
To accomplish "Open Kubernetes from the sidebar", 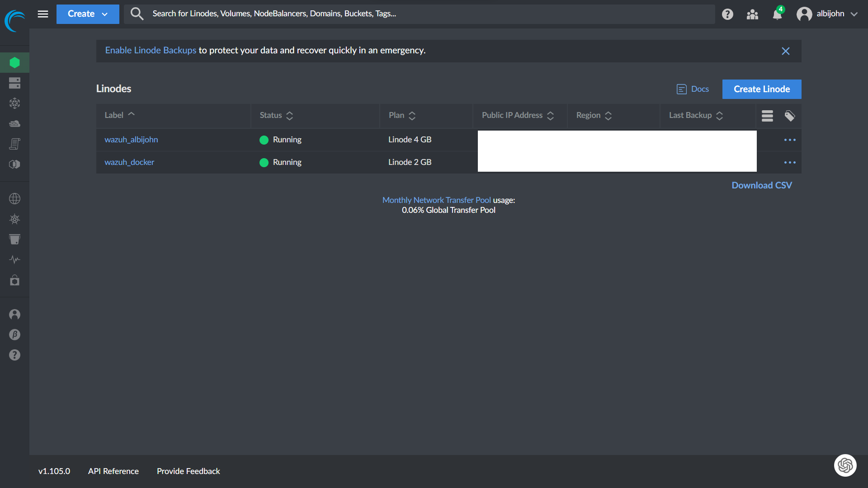I will 15,220.
